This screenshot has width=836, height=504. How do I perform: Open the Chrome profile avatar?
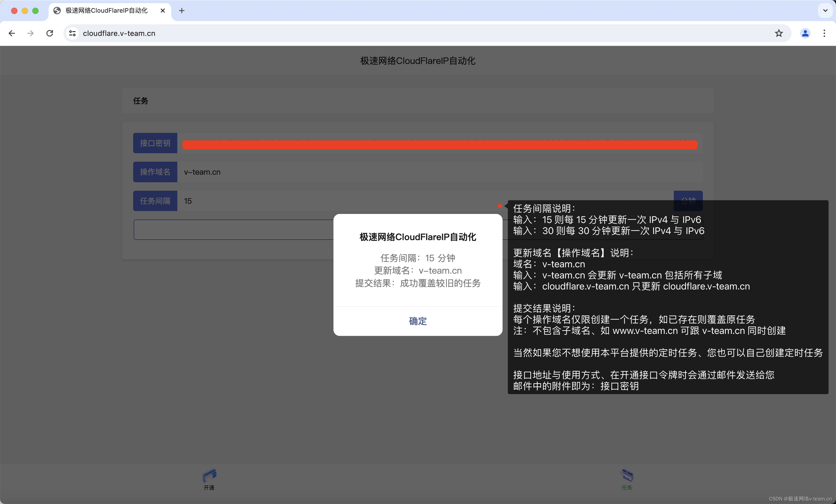click(x=805, y=33)
